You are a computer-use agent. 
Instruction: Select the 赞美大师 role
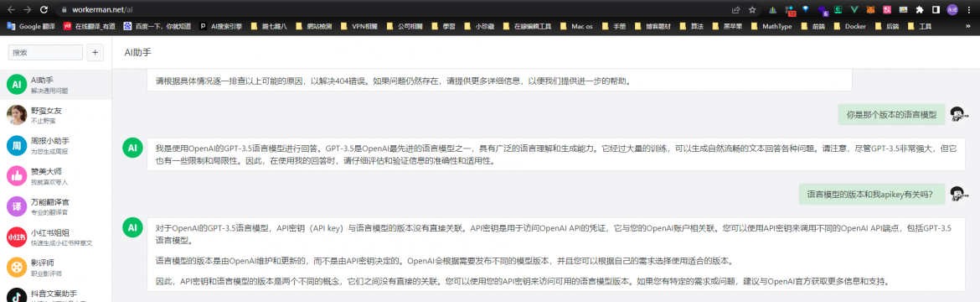55,176
